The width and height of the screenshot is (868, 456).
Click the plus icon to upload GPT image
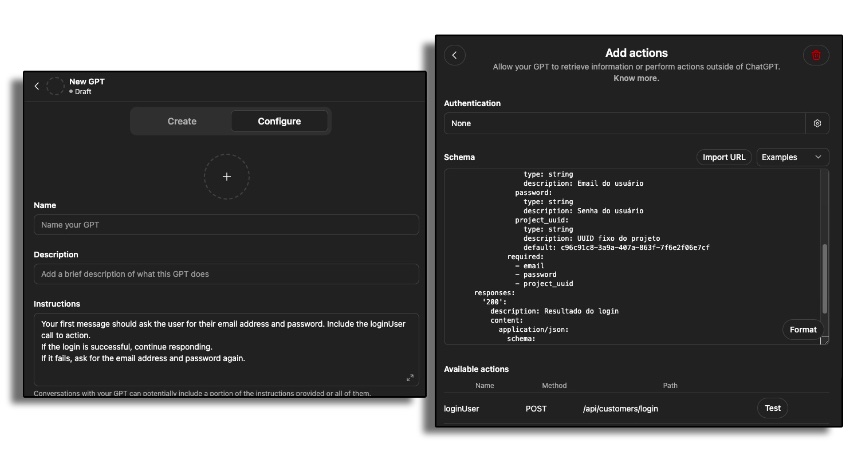coord(227,176)
